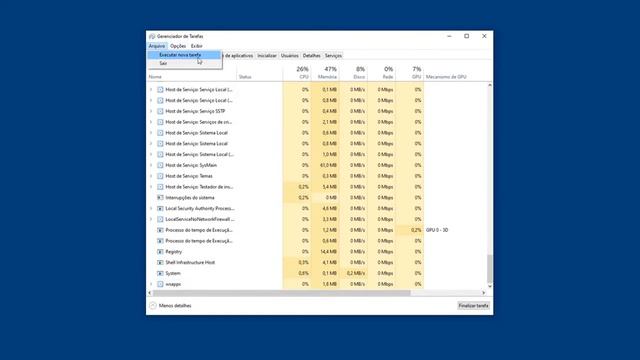Screen dimensions: 640x360
Task: Click the horizontal scrollbar left arrow
Action: (x=150, y=293)
